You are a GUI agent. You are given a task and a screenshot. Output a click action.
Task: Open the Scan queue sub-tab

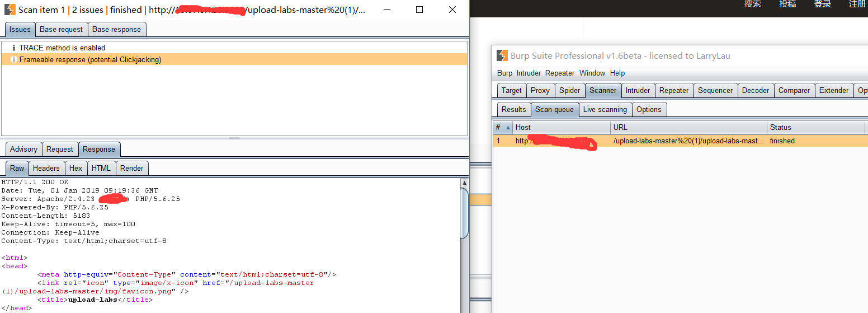(554, 109)
